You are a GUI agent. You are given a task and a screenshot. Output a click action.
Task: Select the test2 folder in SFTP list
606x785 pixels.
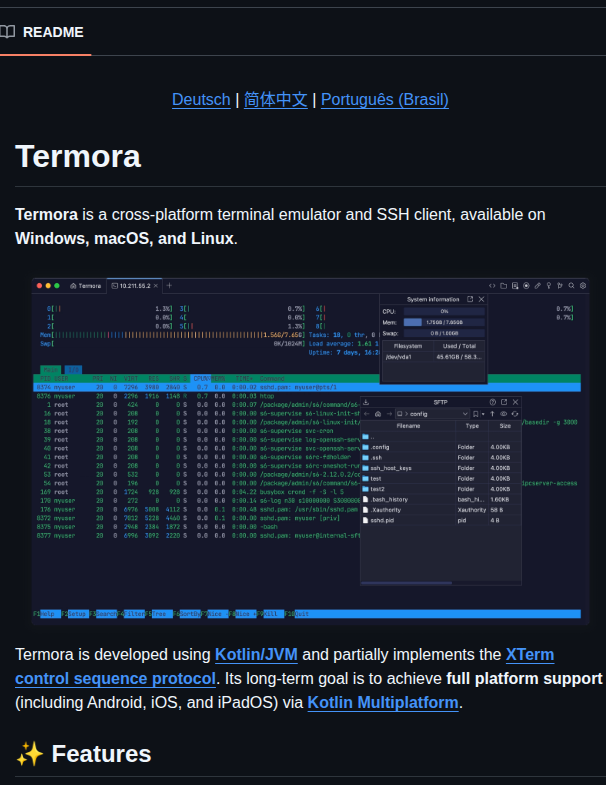[441, 489]
